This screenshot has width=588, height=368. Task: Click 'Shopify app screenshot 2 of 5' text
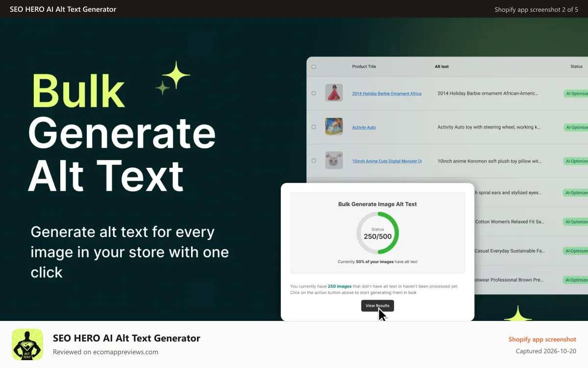click(x=537, y=9)
